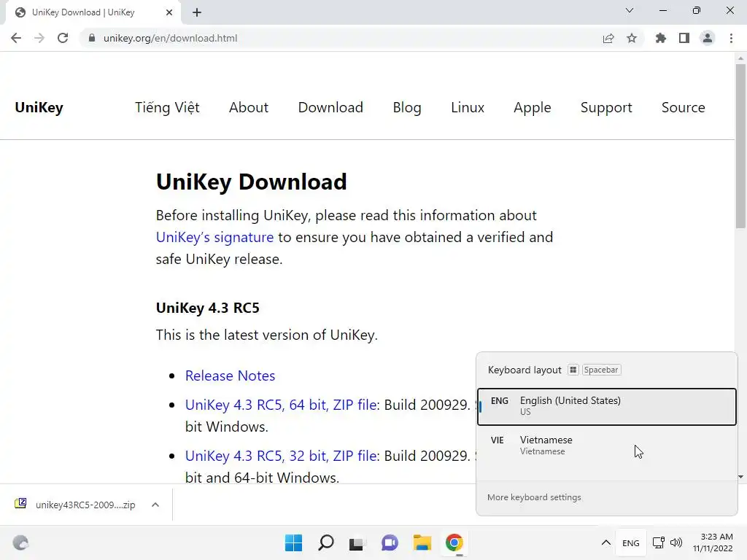747x560 pixels.
Task: Open Chrome's three-dot menu
Action: [x=731, y=38]
